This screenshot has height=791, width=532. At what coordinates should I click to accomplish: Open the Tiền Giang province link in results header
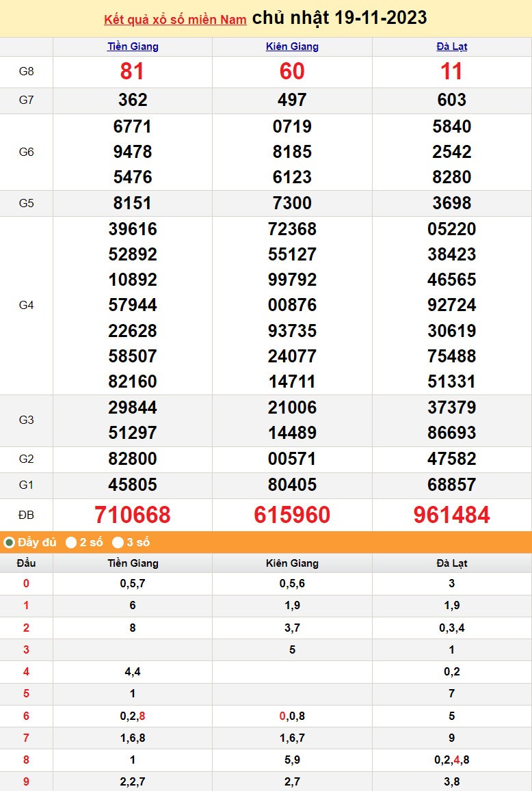pos(133,46)
